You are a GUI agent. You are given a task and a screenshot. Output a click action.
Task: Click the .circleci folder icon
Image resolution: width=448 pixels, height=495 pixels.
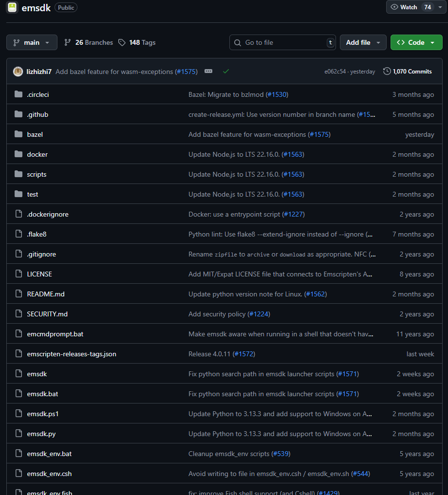point(19,94)
